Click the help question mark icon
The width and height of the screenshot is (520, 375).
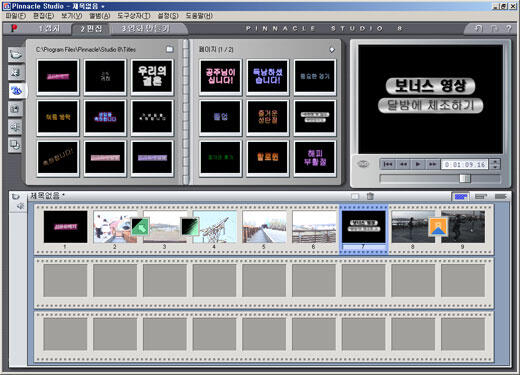pos(508,29)
